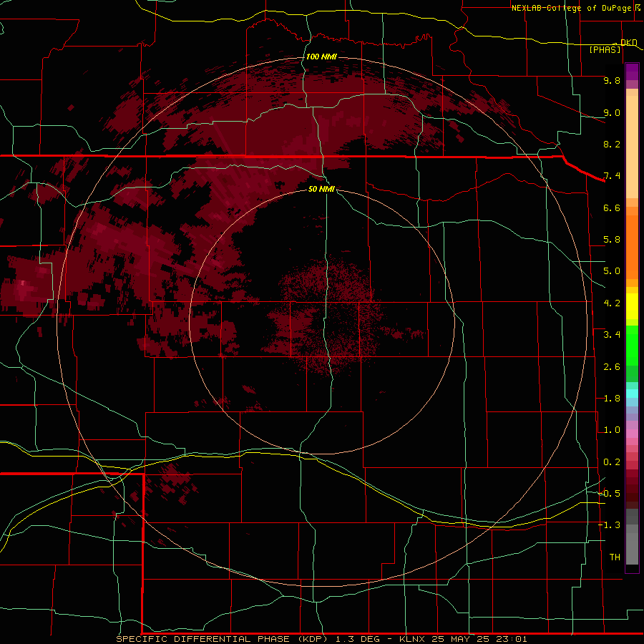
Task: Click the 8.2 scale value
Action: [x=612, y=144]
